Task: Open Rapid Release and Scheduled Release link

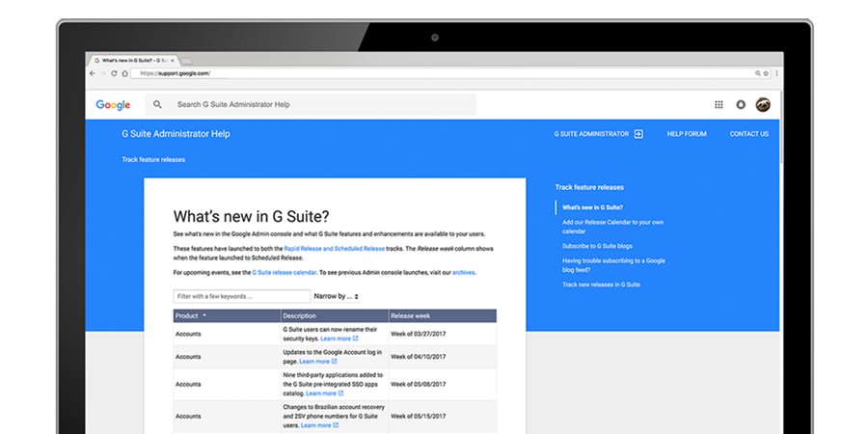Action: [334, 249]
